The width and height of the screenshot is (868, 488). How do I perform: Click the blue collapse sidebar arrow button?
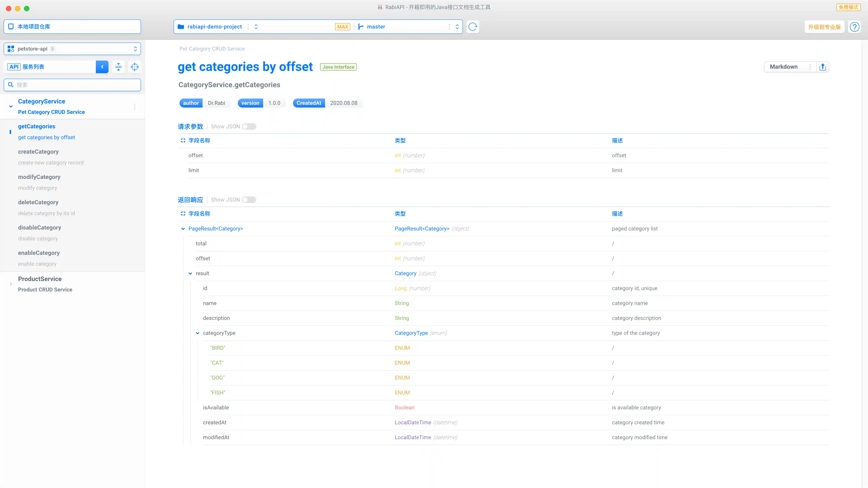pyautogui.click(x=102, y=67)
